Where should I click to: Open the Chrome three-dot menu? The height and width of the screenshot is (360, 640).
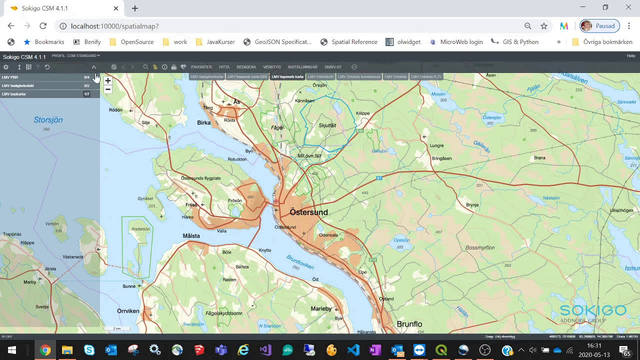pyautogui.click(x=629, y=26)
